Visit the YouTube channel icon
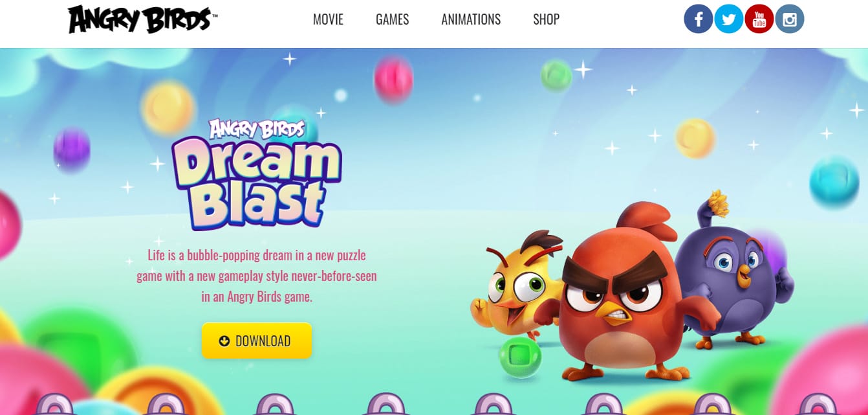Image resolution: width=868 pixels, height=415 pixels. (x=759, y=19)
